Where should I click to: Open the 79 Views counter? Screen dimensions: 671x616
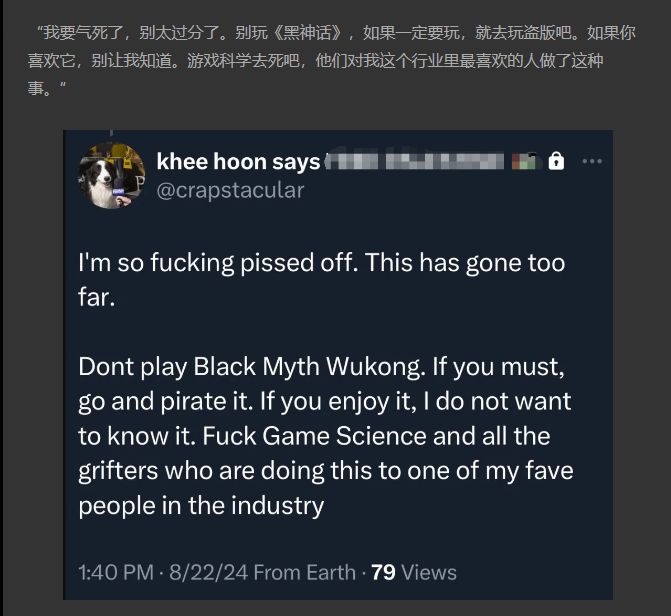click(414, 572)
